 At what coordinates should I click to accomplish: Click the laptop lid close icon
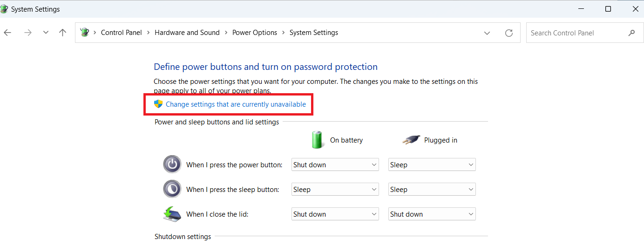(x=172, y=214)
